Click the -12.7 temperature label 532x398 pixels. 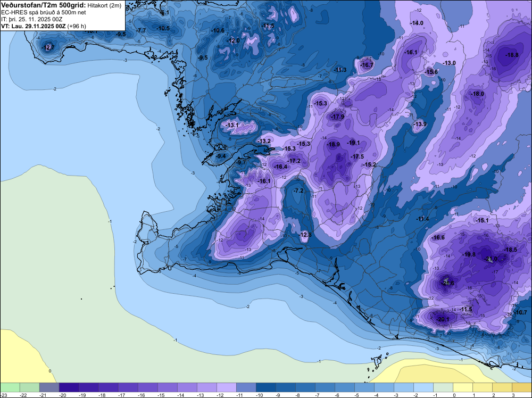[x=47, y=47]
